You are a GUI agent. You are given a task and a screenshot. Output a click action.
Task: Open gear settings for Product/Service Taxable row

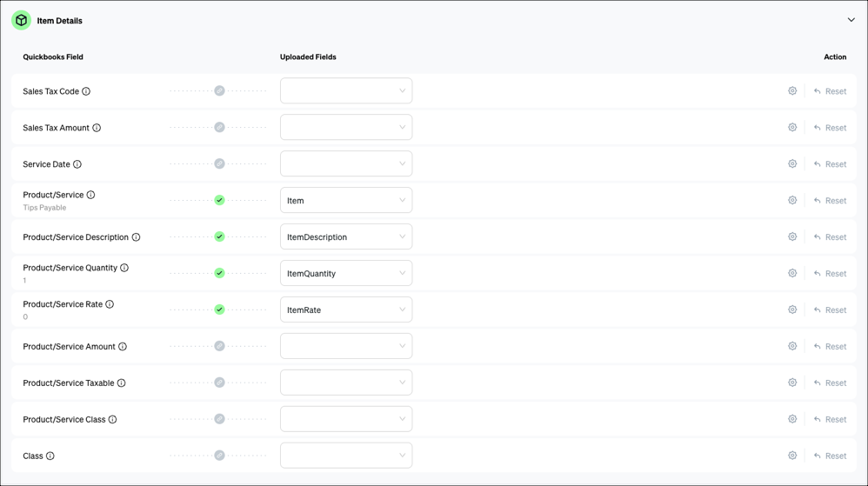[792, 383]
